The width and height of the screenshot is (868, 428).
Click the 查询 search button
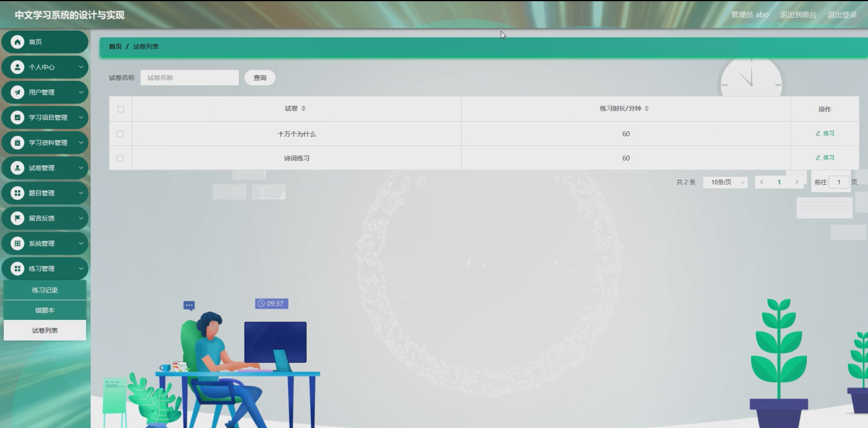pyautogui.click(x=260, y=78)
